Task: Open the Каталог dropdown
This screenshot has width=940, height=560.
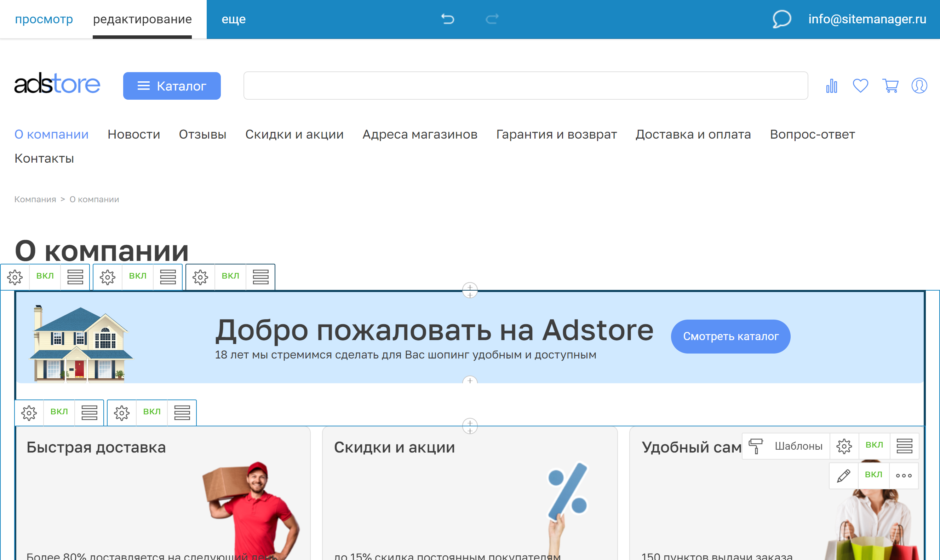Action: tap(172, 86)
